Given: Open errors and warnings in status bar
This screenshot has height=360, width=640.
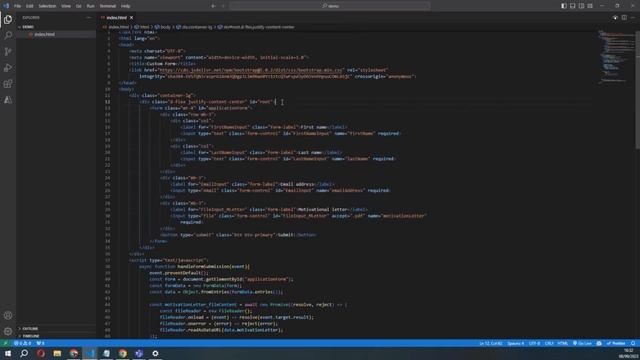Looking at the screenshot, I should (23, 343).
